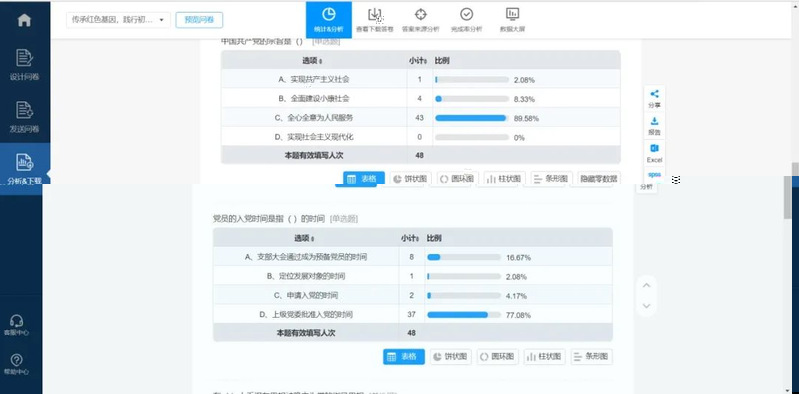Open 查看下载答卷 tab
This screenshot has width=799, height=394.
[x=375, y=20]
